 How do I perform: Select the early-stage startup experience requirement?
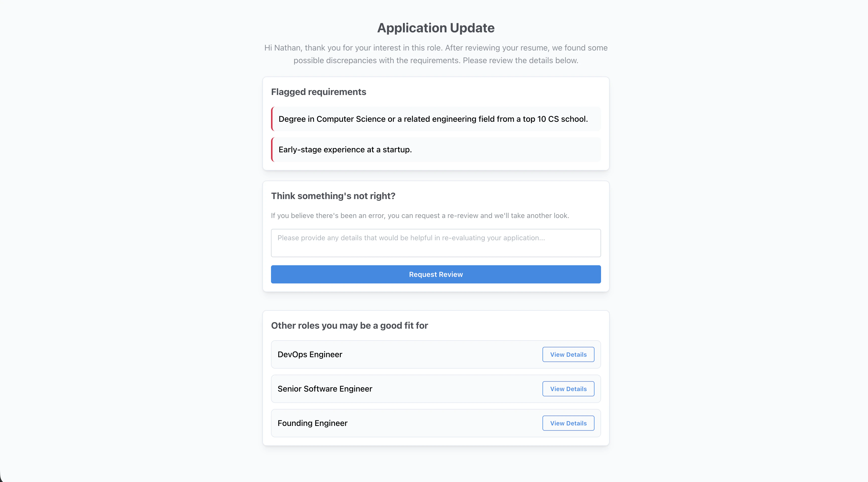pos(435,149)
